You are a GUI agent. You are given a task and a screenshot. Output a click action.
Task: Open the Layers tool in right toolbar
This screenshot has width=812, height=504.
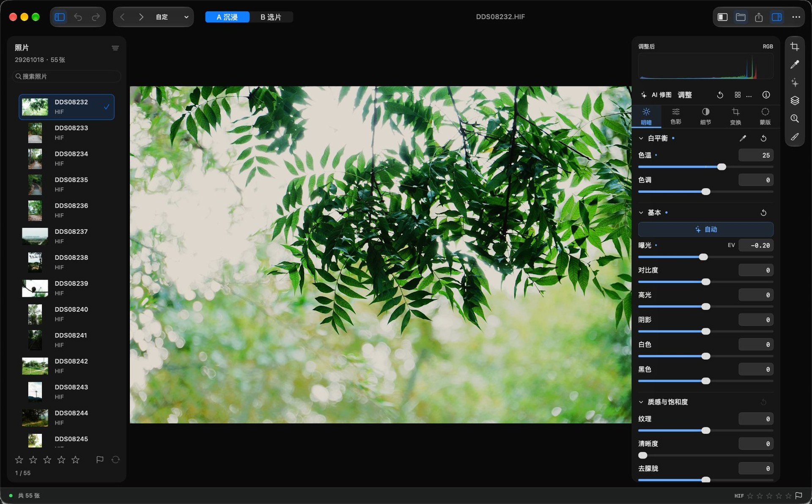point(795,101)
